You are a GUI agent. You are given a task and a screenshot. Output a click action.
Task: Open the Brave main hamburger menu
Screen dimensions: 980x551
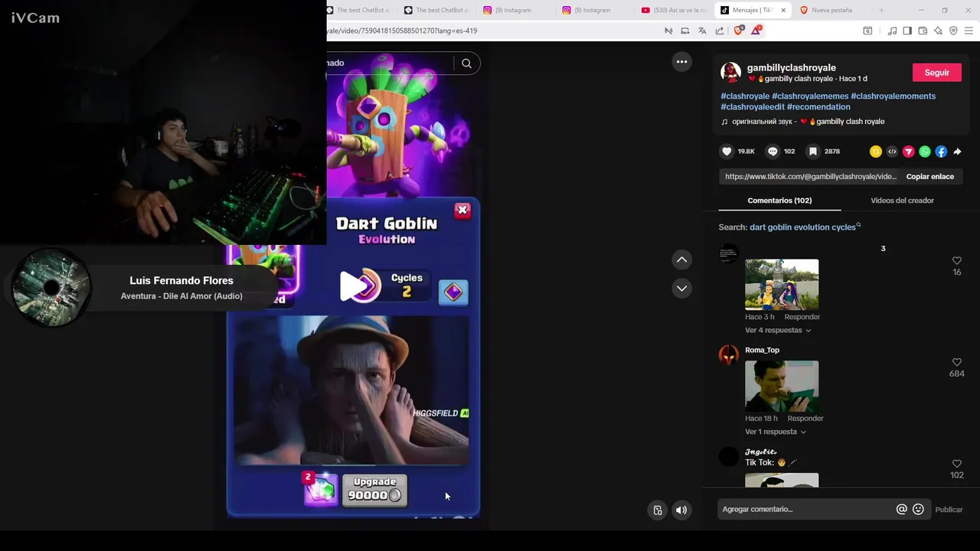[969, 31]
